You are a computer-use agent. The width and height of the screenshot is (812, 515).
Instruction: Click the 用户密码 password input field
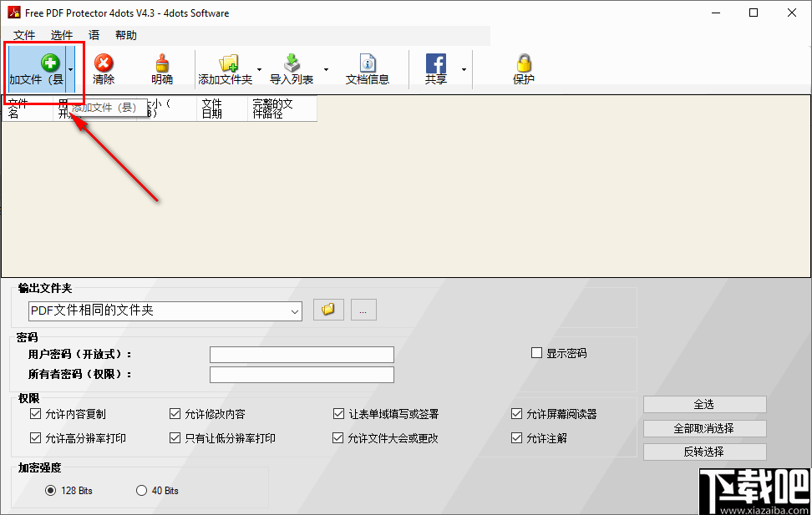pyautogui.click(x=301, y=354)
